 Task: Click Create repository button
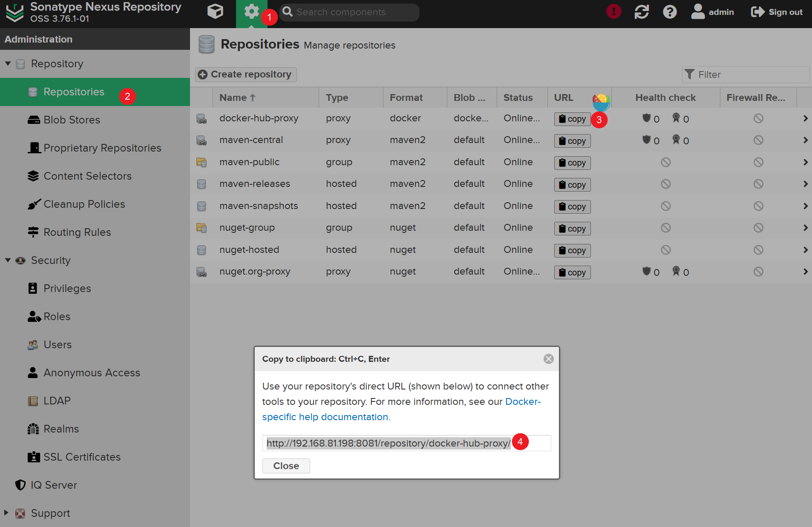(246, 74)
